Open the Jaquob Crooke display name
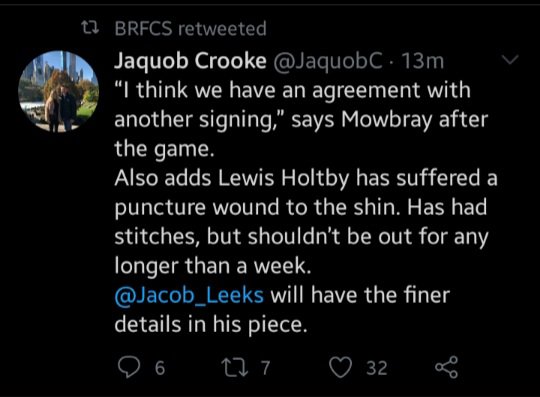 click(190, 61)
